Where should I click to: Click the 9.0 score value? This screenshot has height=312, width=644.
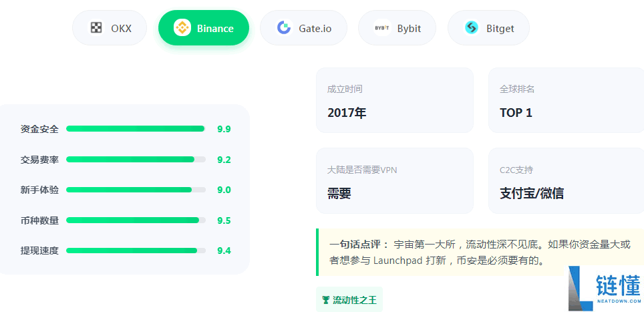coord(224,190)
